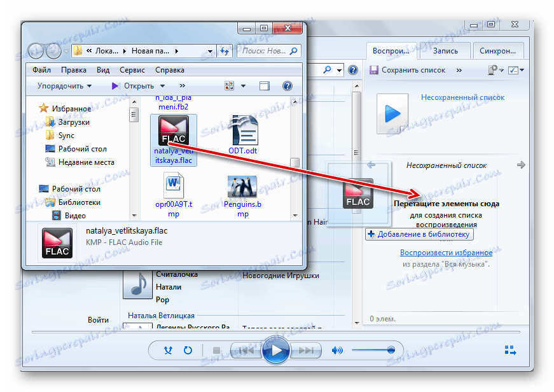This screenshot has width=554, height=392.
Task: Click the Stop button
Action: click(x=217, y=350)
